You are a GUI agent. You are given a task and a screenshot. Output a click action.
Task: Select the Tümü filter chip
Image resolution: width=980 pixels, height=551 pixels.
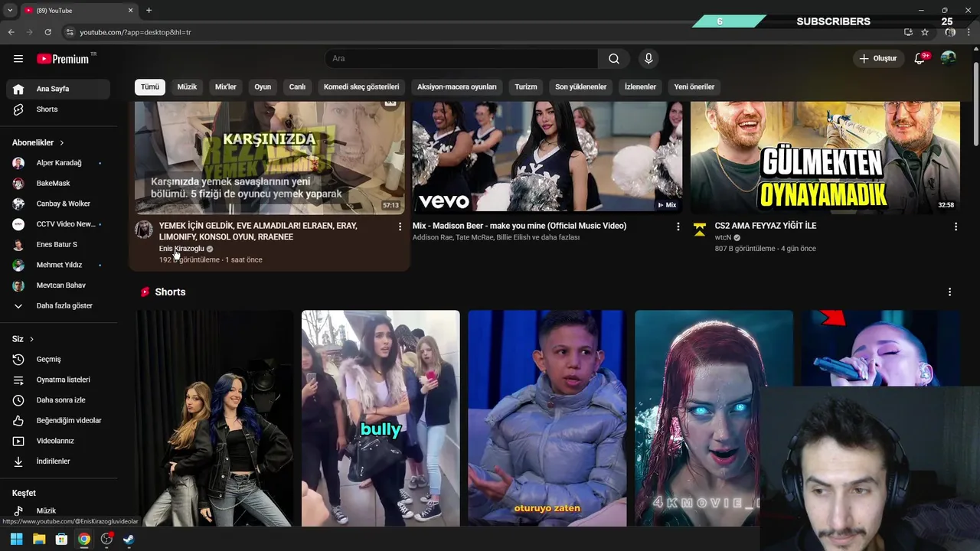pos(149,87)
